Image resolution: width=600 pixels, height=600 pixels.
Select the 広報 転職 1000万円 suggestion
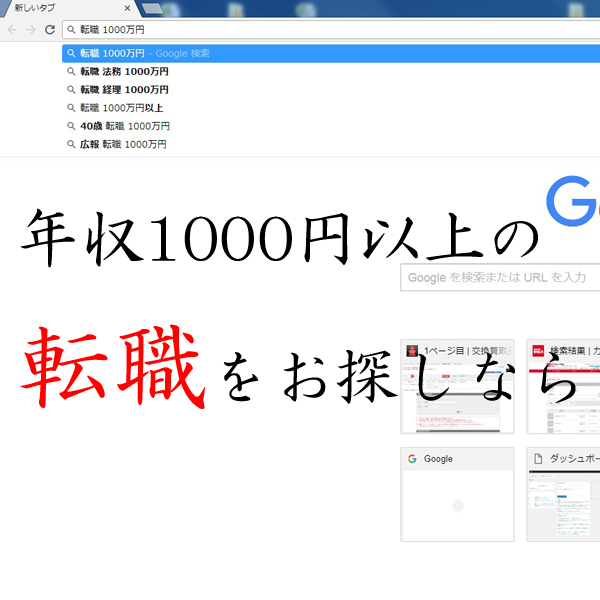[123, 144]
